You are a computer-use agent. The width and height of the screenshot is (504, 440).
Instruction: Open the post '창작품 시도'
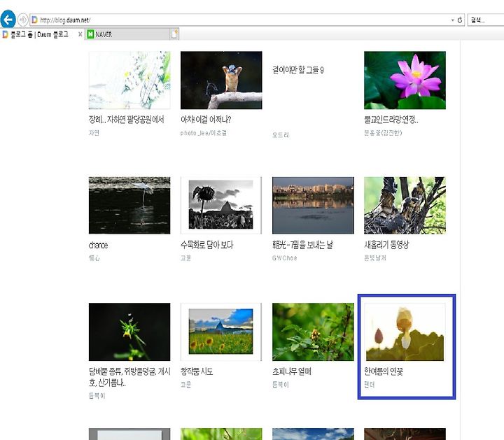click(197, 371)
